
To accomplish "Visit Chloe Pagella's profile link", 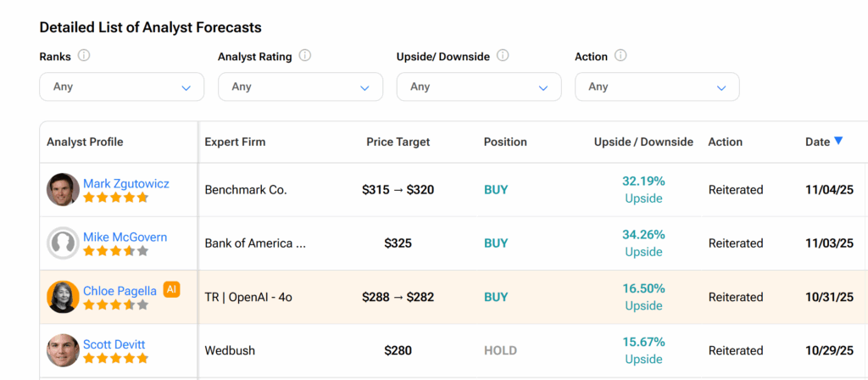I will [120, 291].
